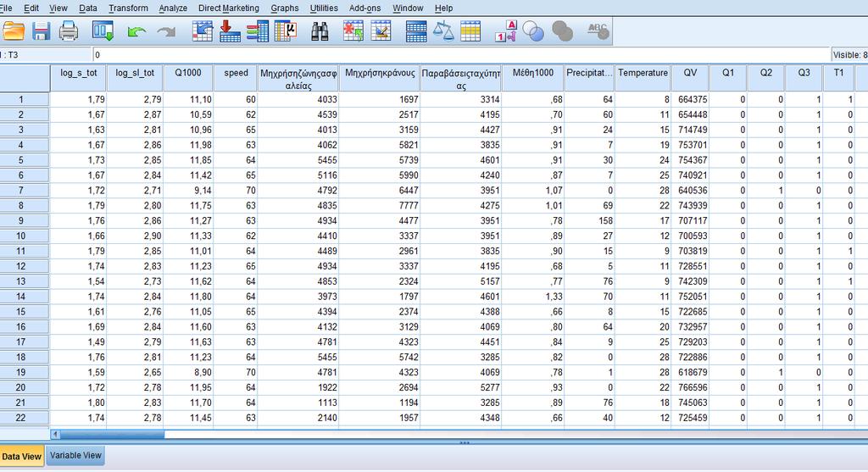Image resolution: width=868 pixels, height=472 pixels.
Task: Click the Go to case icon
Action: coord(203,31)
